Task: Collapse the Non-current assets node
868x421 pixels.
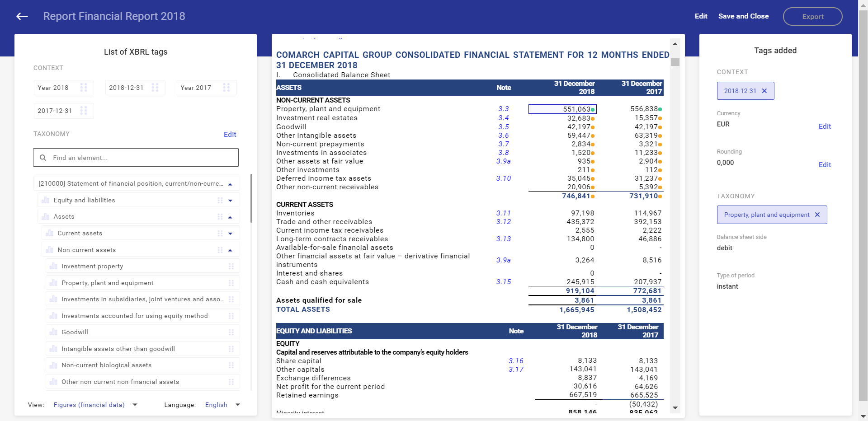Action: [x=230, y=250]
